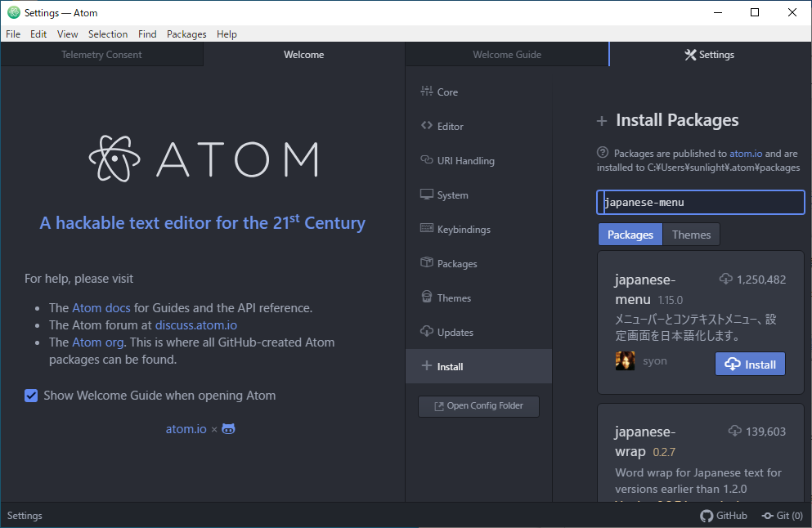Install the japanese-menu package
This screenshot has width=812, height=528.
coord(750,365)
